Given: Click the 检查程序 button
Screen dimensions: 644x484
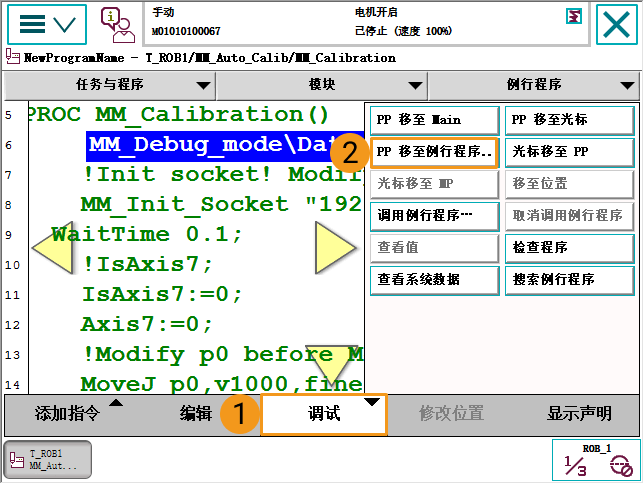Looking at the screenshot, I should tap(570, 249).
